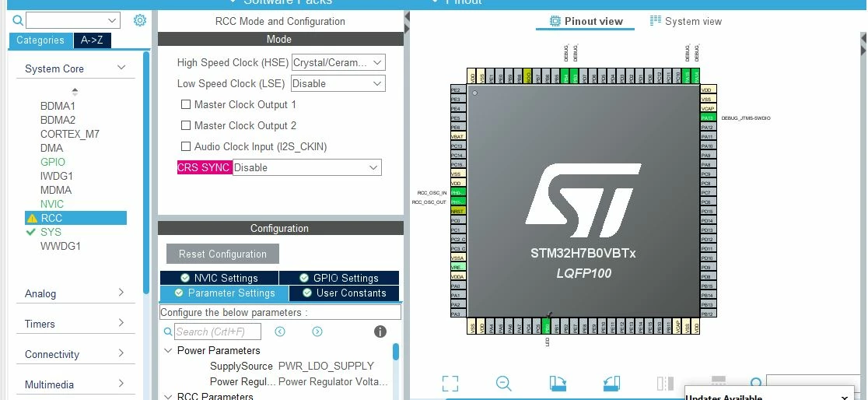The height and width of the screenshot is (400, 868).
Task: Select NVIC in System Core list
Action: (52, 204)
